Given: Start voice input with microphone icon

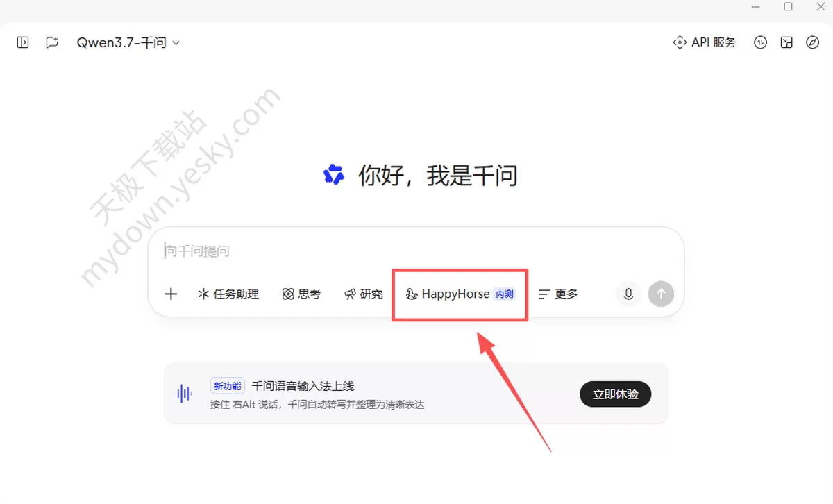Looking at the screenshot, I should click(628, 294).
